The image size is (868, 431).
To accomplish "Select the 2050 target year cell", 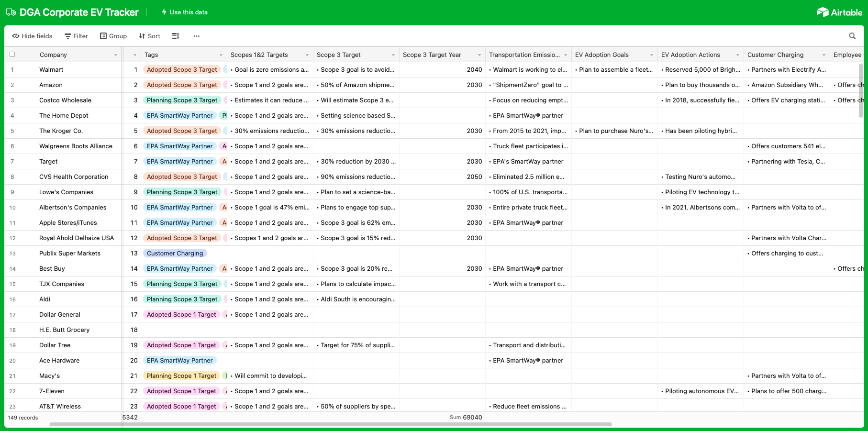I will click(442, 177).
